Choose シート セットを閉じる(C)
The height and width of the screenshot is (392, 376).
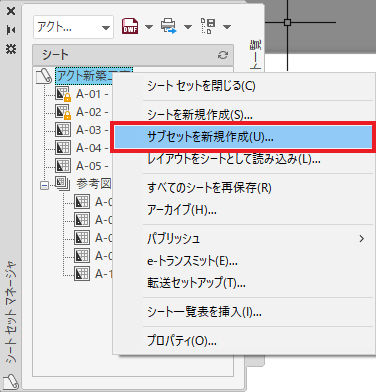[244, 86]
